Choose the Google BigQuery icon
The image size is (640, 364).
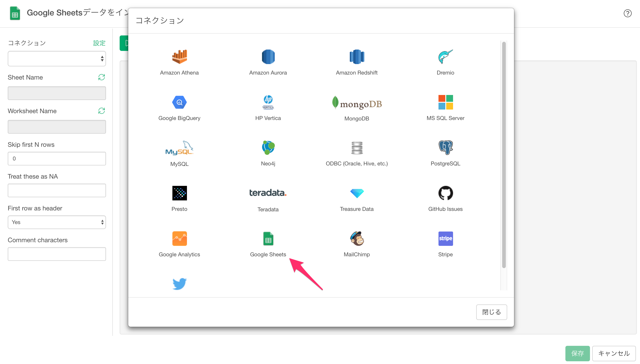179,102
